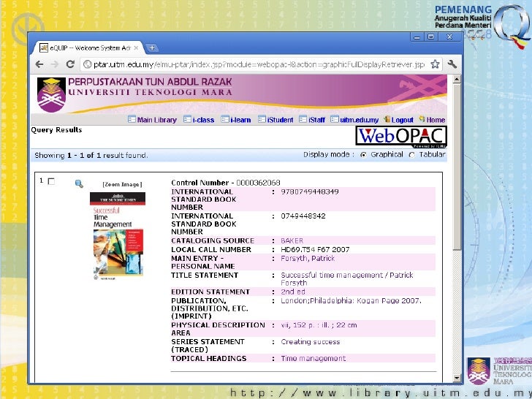Screen dimensions: 532x399
Task: Minimize the browser window
Action: 417,37
